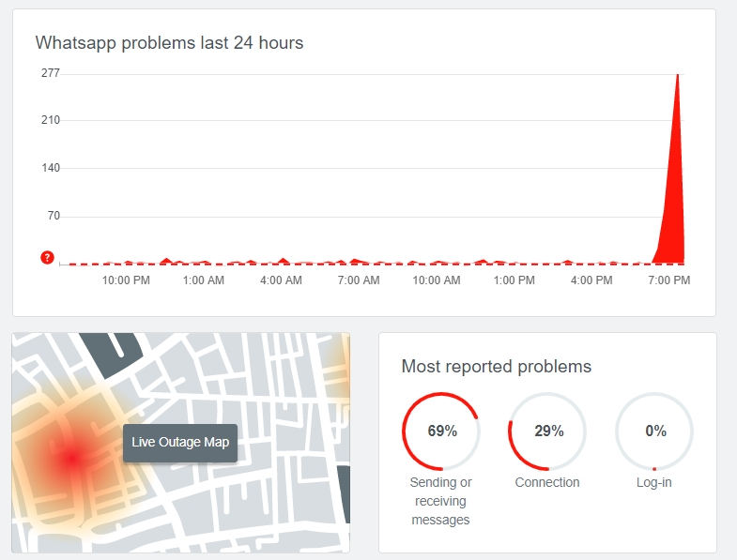This screenshot has width=737, height=560.
Task: Click the 'Whatsapp problems last 24 hours' heading
Action: [x=169, y=43]
